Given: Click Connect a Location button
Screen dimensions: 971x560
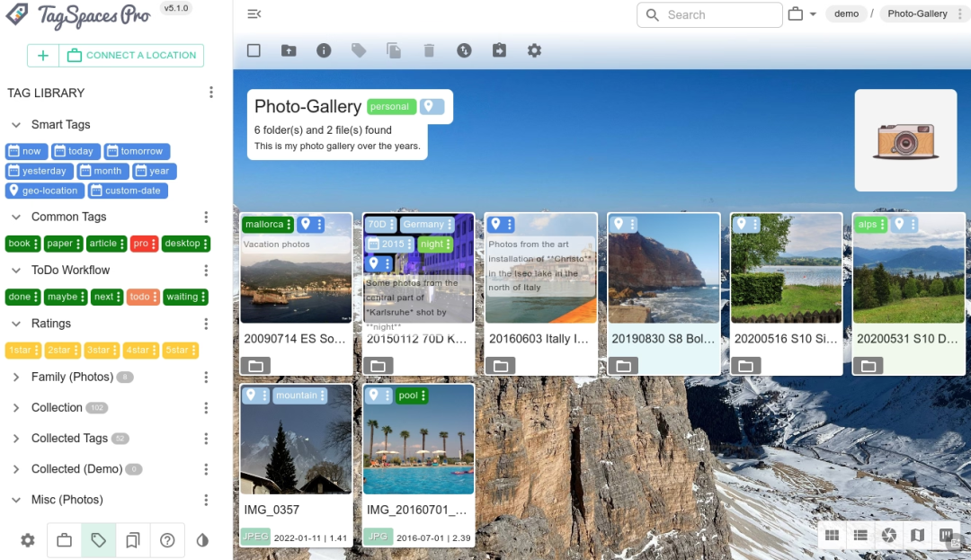Looking at the screenshot, I should coord(131,55).
